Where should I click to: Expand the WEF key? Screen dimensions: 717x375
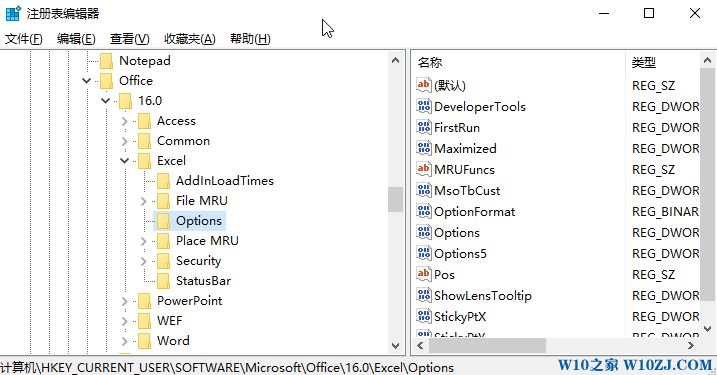coord(124,321)
